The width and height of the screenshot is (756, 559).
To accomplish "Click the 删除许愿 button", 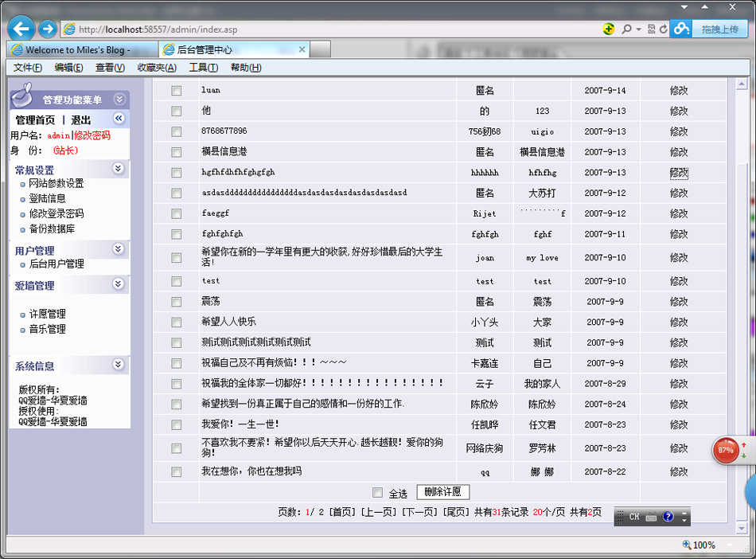I will click(442, 492).
